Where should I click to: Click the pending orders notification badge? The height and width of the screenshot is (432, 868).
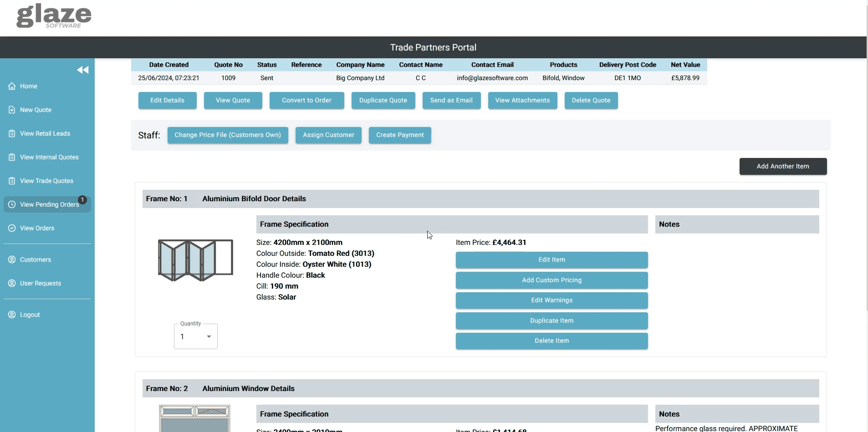(82, 200)
